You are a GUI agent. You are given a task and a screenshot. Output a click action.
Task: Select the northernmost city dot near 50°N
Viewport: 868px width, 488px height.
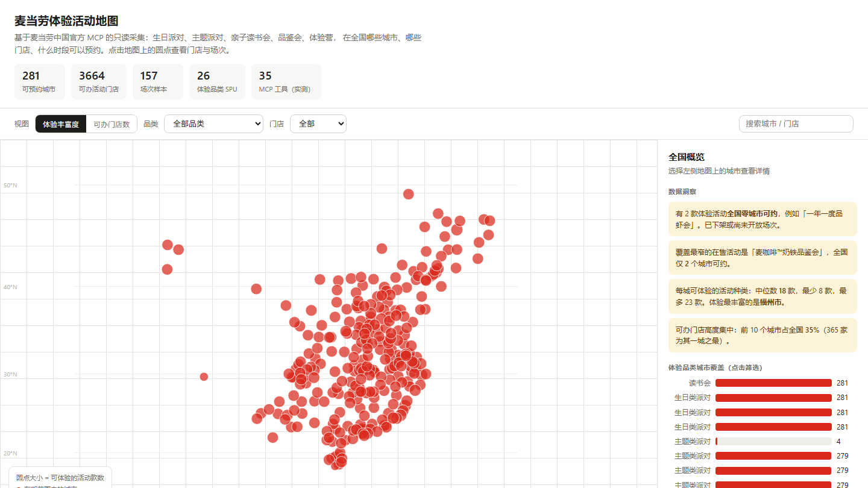coord(408,194)
